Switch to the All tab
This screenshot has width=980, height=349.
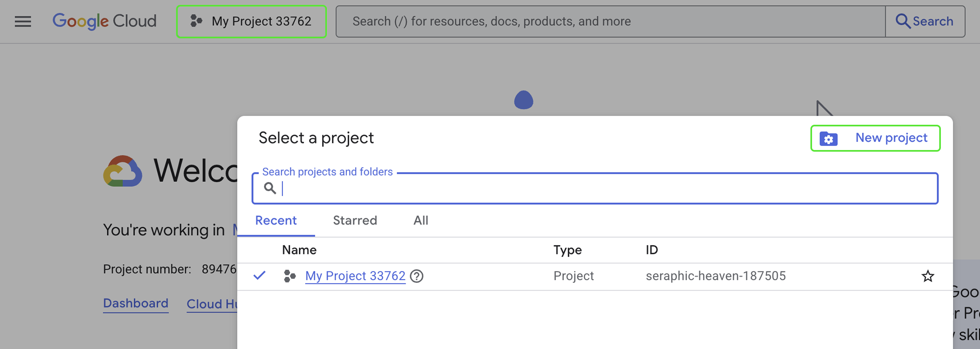[x=421, y=221]
